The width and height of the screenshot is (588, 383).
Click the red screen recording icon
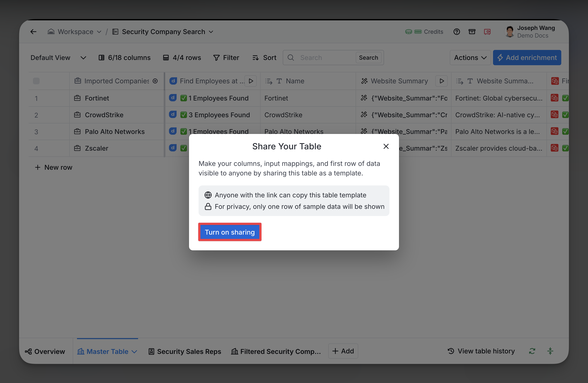[487, 32]
